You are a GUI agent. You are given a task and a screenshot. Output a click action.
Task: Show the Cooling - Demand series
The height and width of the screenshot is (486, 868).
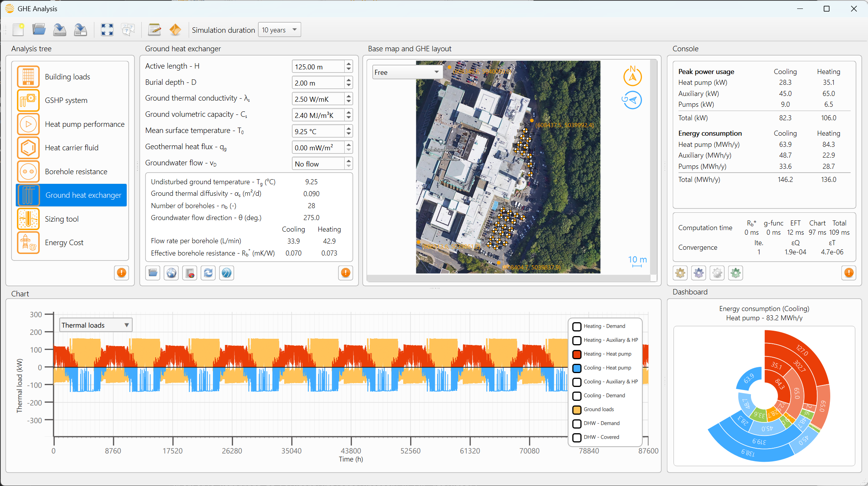pos(577,396)
